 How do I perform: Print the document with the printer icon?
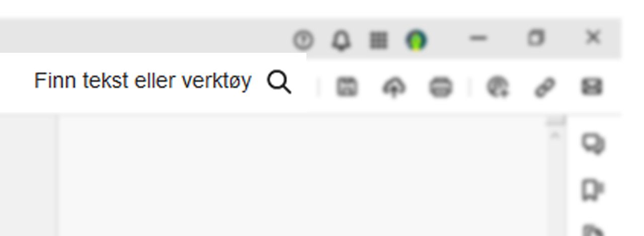(x=441, y=88)
